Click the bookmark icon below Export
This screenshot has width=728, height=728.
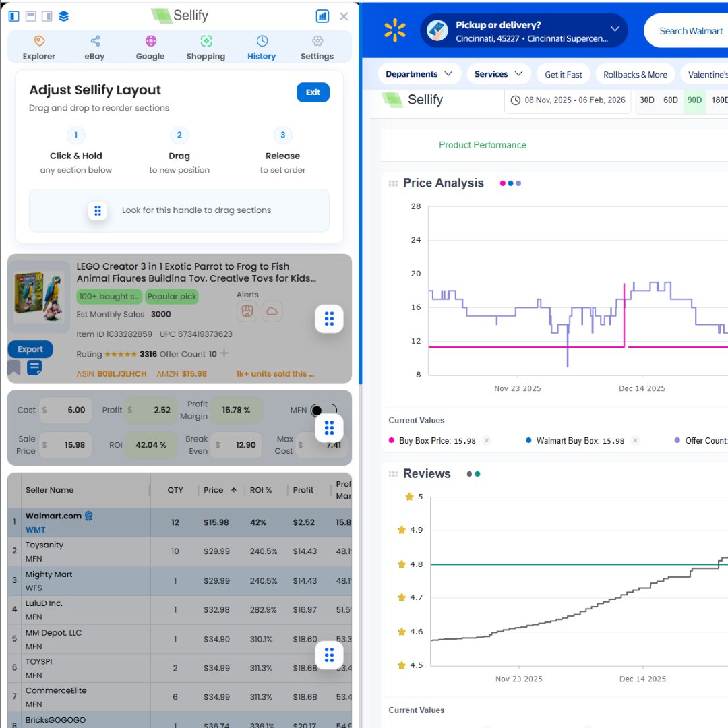click(x=14, y=368)
